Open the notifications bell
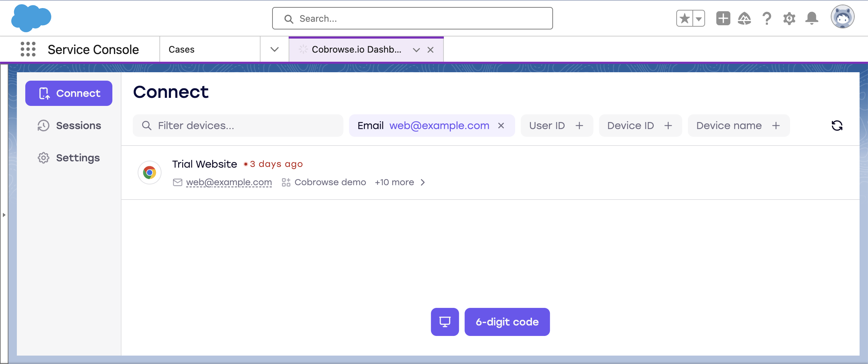The height and width of the screenshot is (364, 868). [x=811, y=18]
